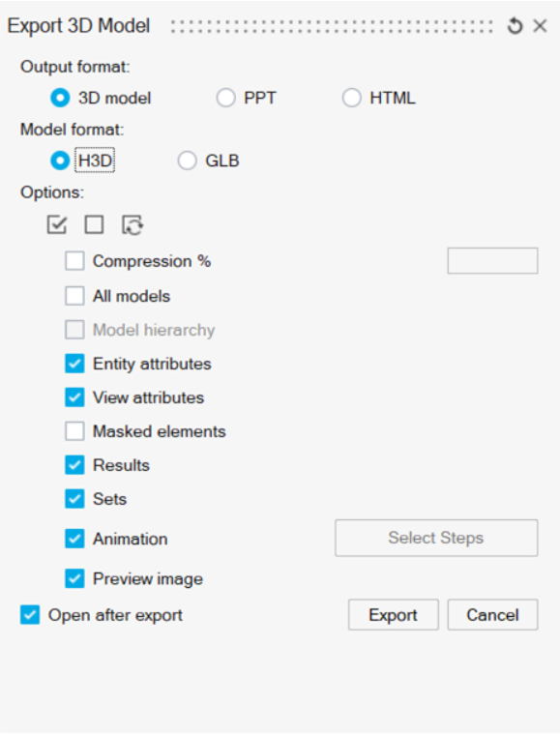The width and height of the screenshot is (560, 734).
Task: Close the Export 3D Model dialog
Action: coord(541,26)
